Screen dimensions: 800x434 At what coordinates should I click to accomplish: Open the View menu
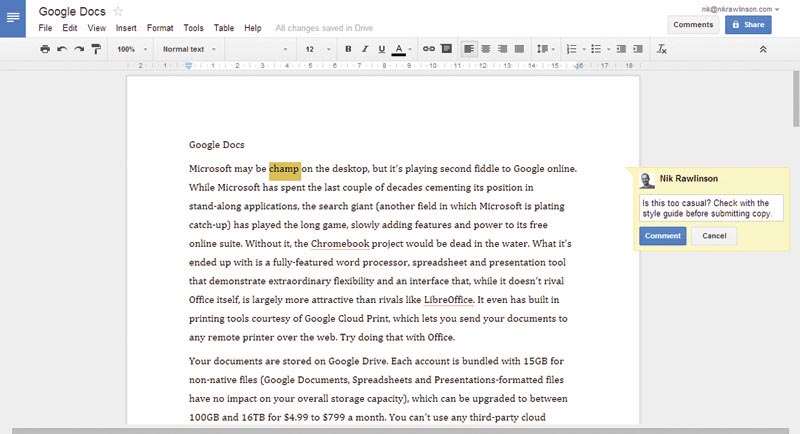point(96,28)
